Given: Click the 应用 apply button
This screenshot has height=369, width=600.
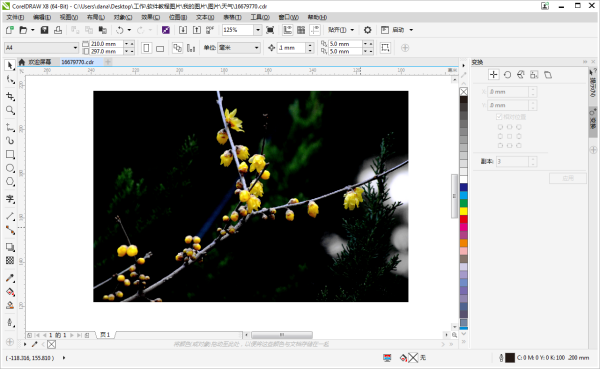Looking at the screenshot, I should point(568,178).
